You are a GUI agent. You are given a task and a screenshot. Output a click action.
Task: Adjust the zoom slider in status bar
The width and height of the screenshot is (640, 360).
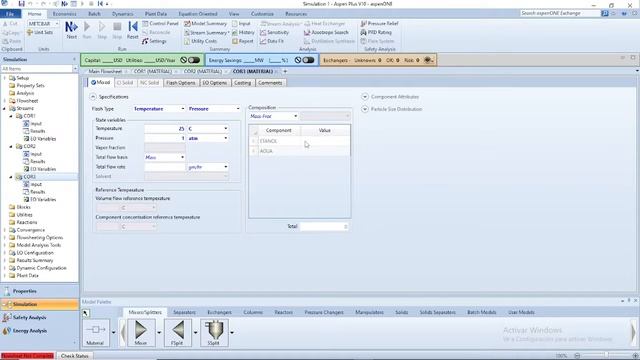coord(606,356)
